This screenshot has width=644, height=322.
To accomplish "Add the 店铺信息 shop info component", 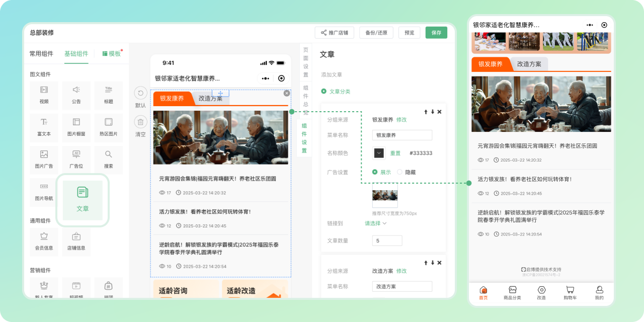I will tap(76, 242).
